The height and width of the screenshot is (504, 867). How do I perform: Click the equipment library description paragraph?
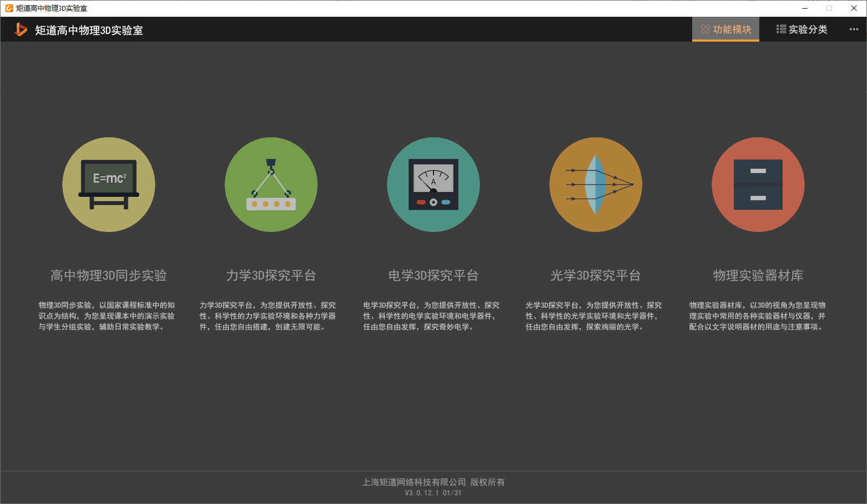758,316
